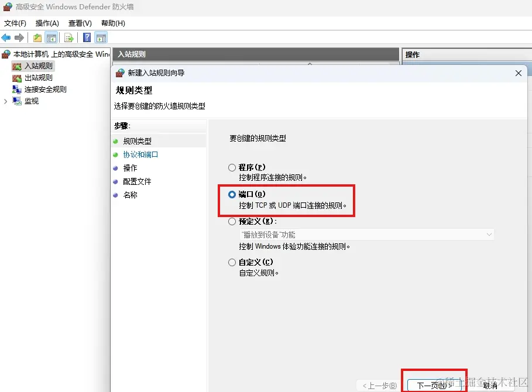Click the Forward arrow toolbar icon

tap(19, 37)
